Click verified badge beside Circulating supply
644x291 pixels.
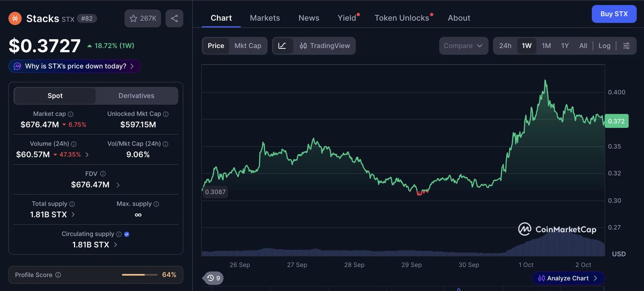click(x=127, y=234)
